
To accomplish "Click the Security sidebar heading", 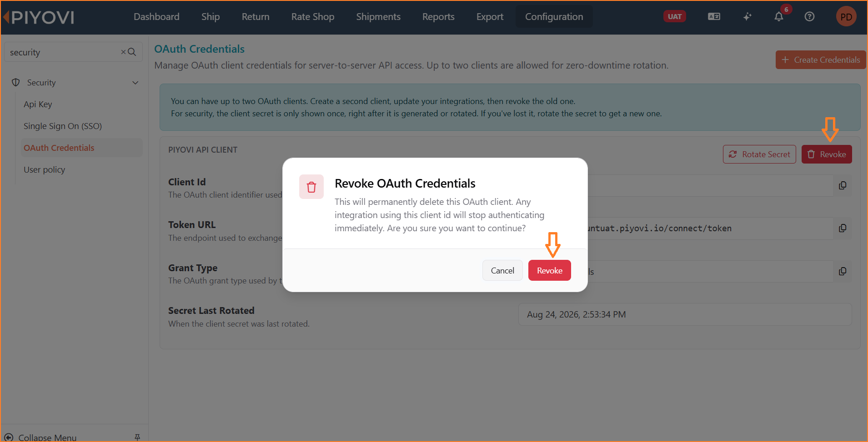I will click(41, 83).
